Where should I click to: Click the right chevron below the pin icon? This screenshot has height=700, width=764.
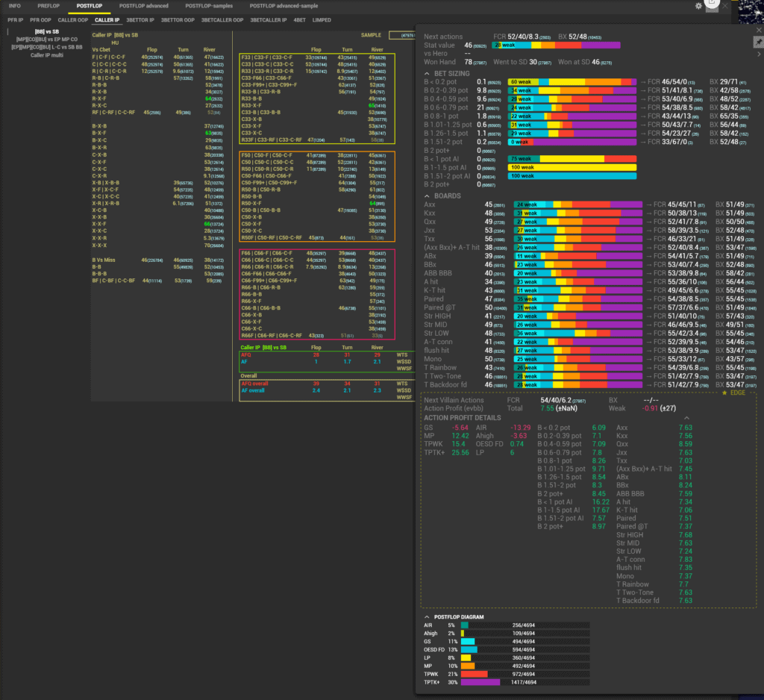759,54
